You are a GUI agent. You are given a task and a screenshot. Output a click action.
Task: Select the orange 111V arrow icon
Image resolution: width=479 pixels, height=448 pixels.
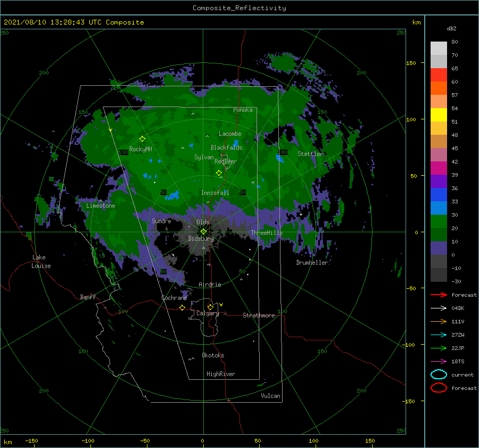(439, 321)
